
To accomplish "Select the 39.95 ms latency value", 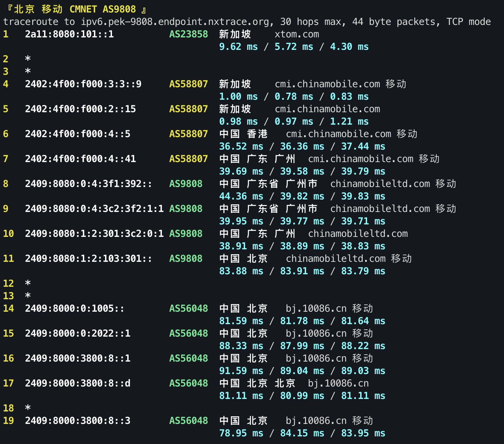I will [x=241, y=221].
